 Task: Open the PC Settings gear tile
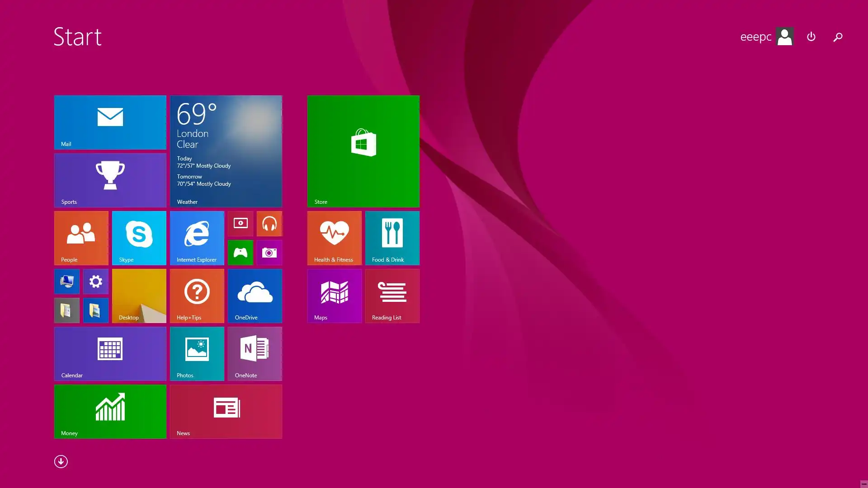[95, 281]
